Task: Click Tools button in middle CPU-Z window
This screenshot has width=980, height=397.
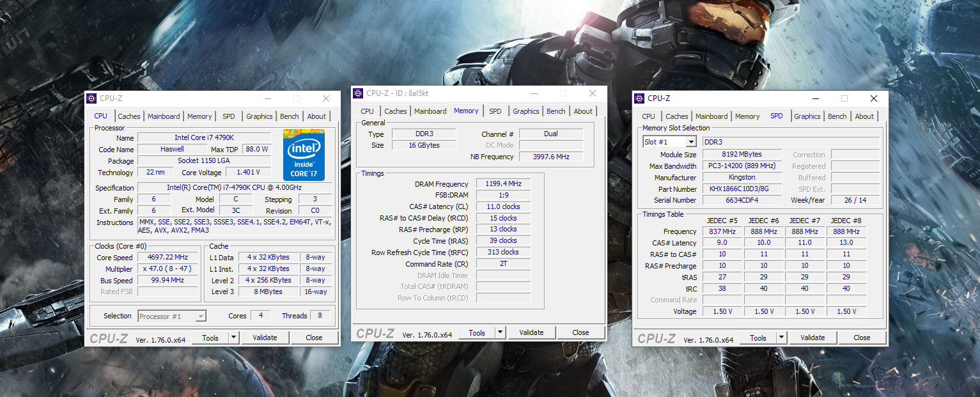Action: (477, 332)
